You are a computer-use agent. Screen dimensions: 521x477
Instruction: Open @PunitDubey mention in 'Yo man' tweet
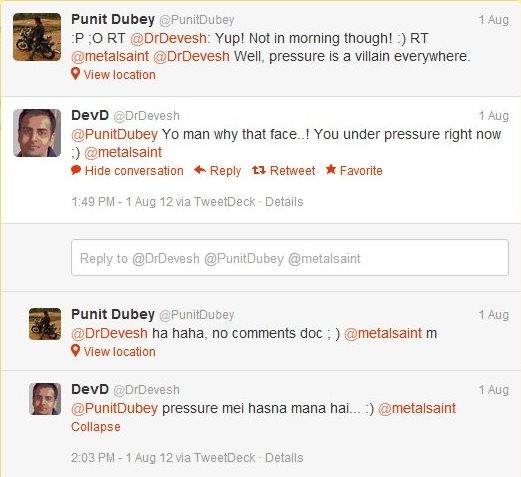click(114, 134)
